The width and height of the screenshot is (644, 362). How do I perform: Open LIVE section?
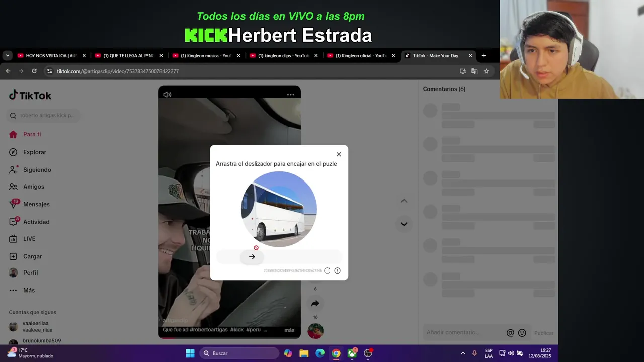click(x=22, y=239)
